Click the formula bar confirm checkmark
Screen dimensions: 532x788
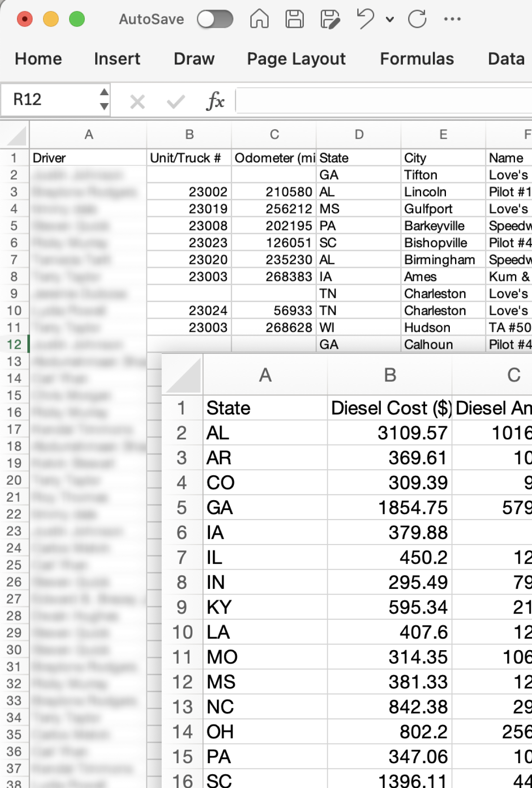pyautogui.click(x=176, y=102)
